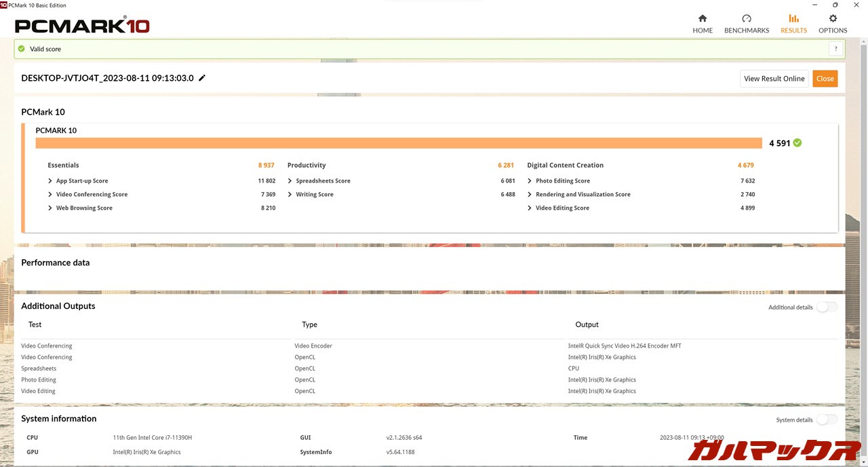Screen dimensions: 868x467
Task: Expand the Video Editing Score row
Action: (530, 208)
